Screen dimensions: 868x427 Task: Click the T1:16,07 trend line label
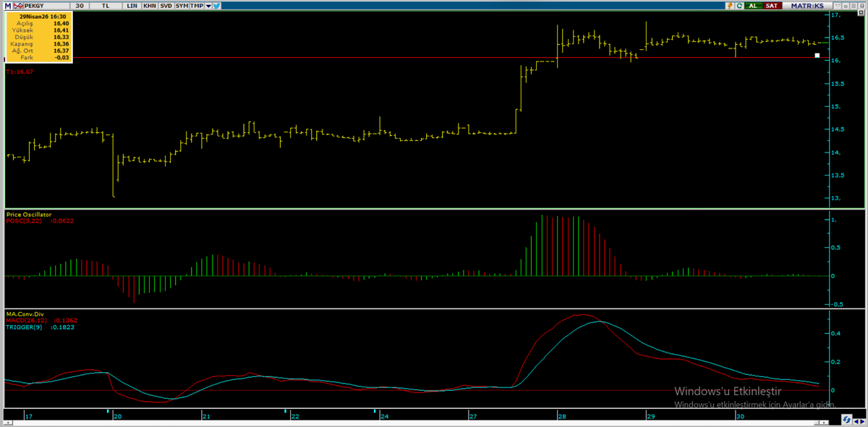pyautogui.click(x=20, y=72)
